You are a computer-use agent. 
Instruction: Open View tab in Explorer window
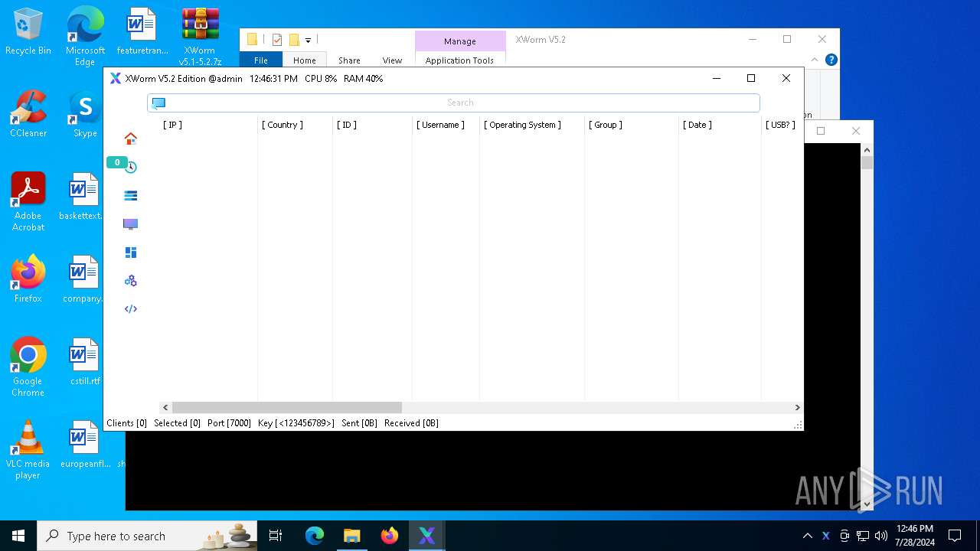392,60
